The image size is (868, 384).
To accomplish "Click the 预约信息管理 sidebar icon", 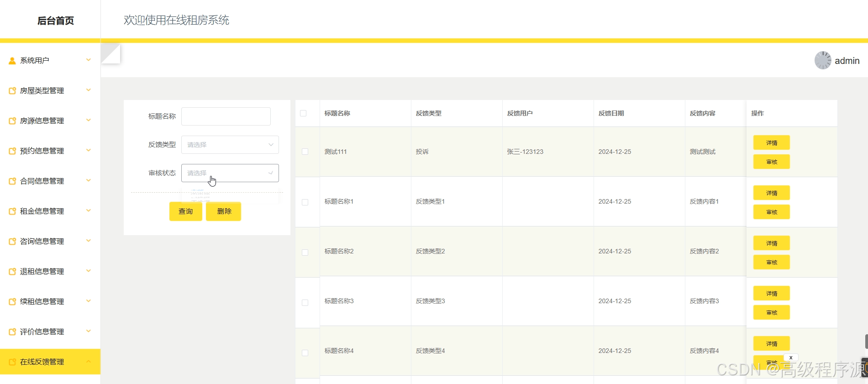I will tap(12, 151).
